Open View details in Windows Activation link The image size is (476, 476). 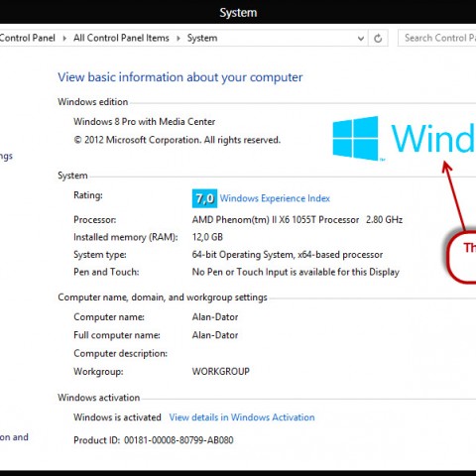tap(242, 417)
